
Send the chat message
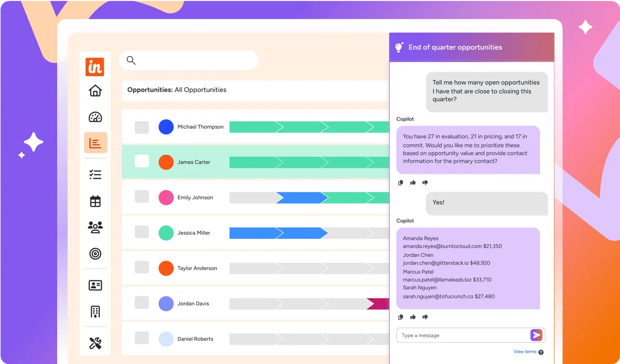(536, 335)
